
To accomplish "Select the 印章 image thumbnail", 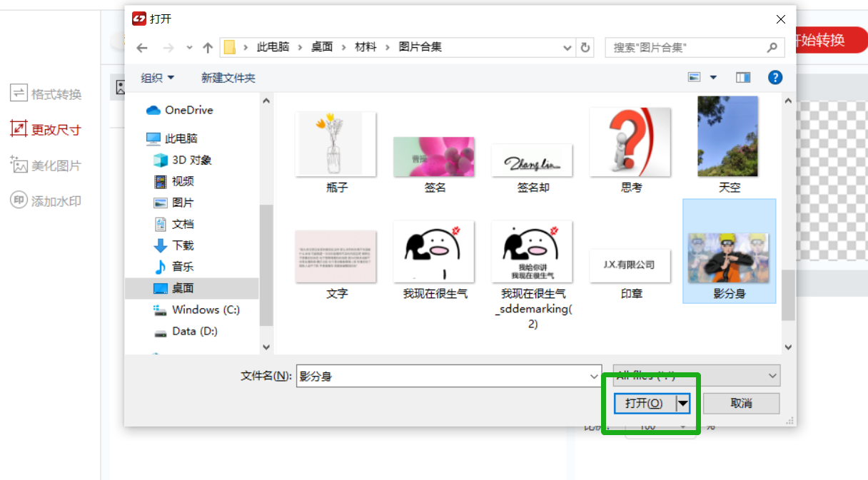I will coord(630,265).
